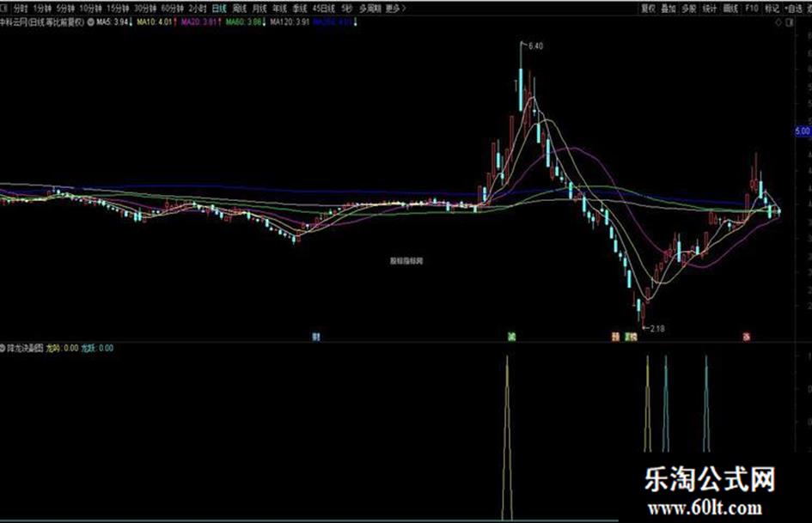
Task: Expand the 更多 periods menu
Action: pos(395,9)
